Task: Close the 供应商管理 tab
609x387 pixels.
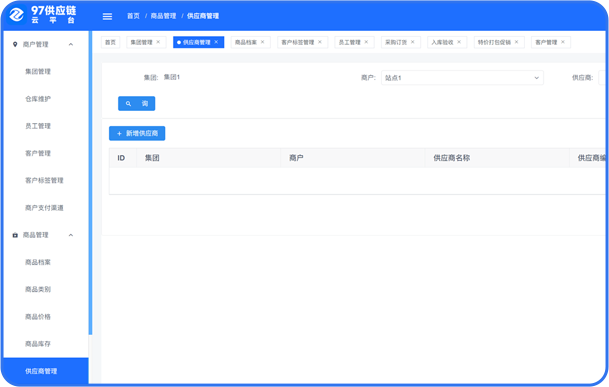Action: coord(216,42)
